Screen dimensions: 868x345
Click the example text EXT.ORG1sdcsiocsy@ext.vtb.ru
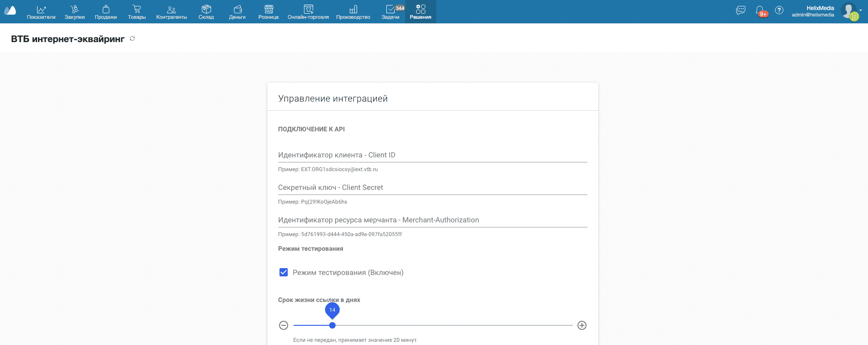339,169
